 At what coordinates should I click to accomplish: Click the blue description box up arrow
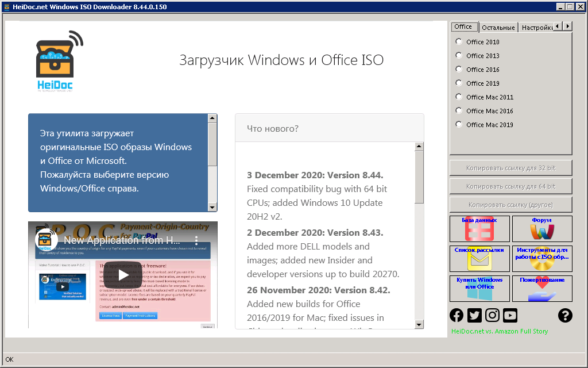point(212,118)
